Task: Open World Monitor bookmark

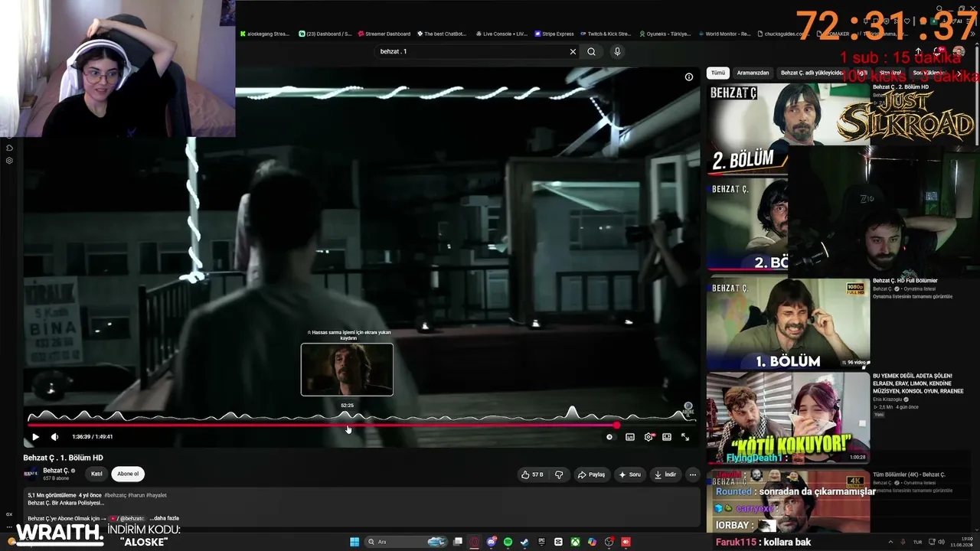Action: click(724, 34)
